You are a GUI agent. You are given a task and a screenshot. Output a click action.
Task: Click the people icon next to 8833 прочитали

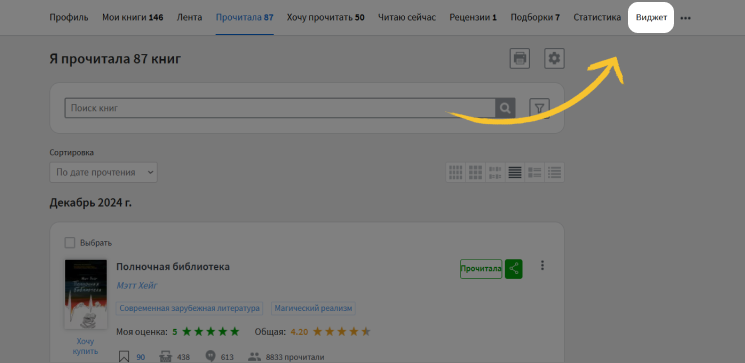(x=255, y=357)
